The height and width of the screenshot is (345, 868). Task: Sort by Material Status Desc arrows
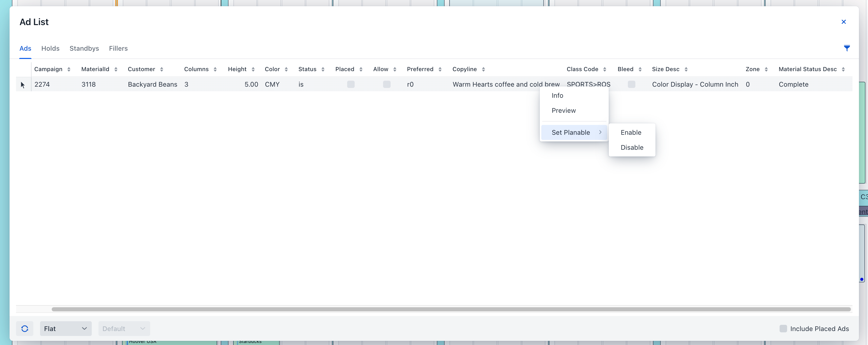pos(843,69)
